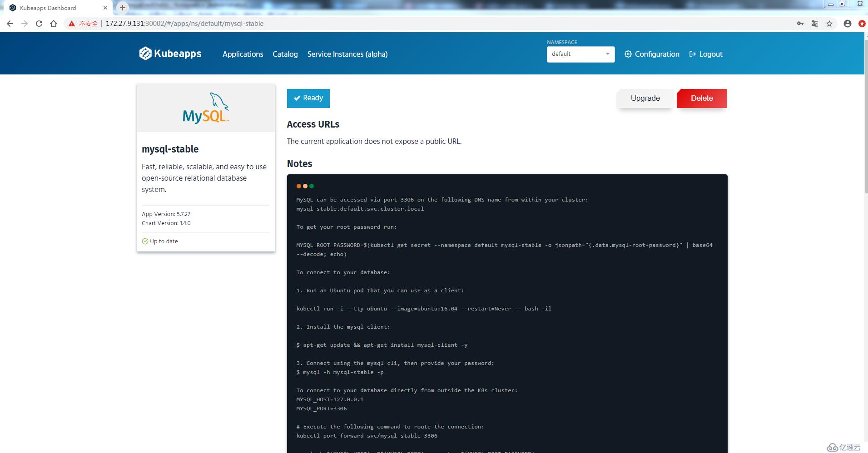This screenshot has height=453, width=868.
Task: Click the insecure site warning icon
Action: coord(72,24)
